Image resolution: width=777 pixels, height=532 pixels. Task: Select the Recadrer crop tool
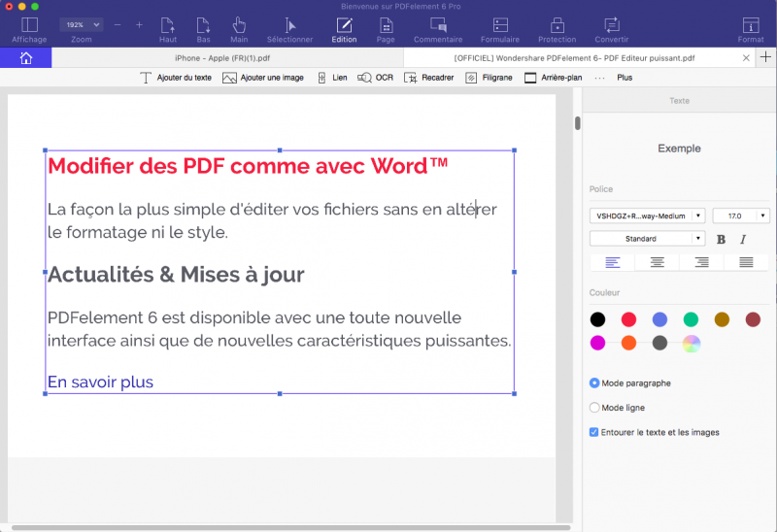point(429,78)
